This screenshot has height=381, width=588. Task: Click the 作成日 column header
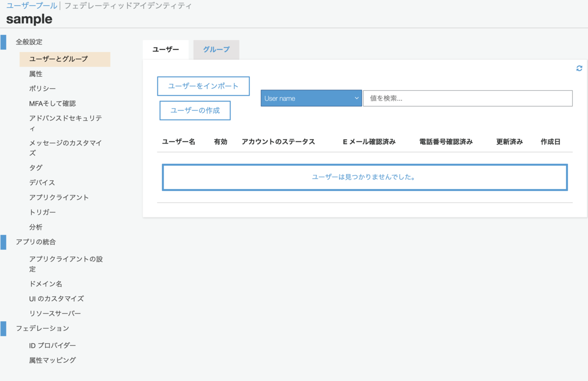(x=550, y=142)
